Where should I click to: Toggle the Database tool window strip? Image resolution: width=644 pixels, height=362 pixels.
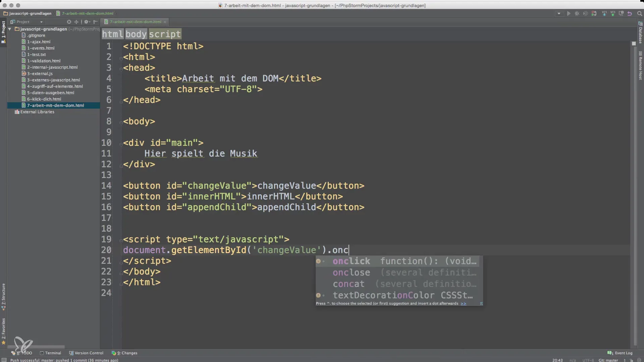640,32
